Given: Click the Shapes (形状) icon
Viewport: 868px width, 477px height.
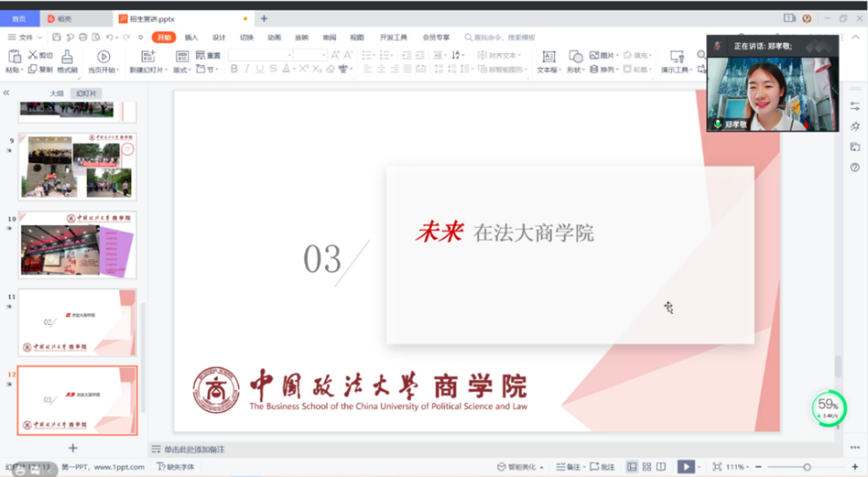Looking at the screenshot, I should [x=574, y=58].
